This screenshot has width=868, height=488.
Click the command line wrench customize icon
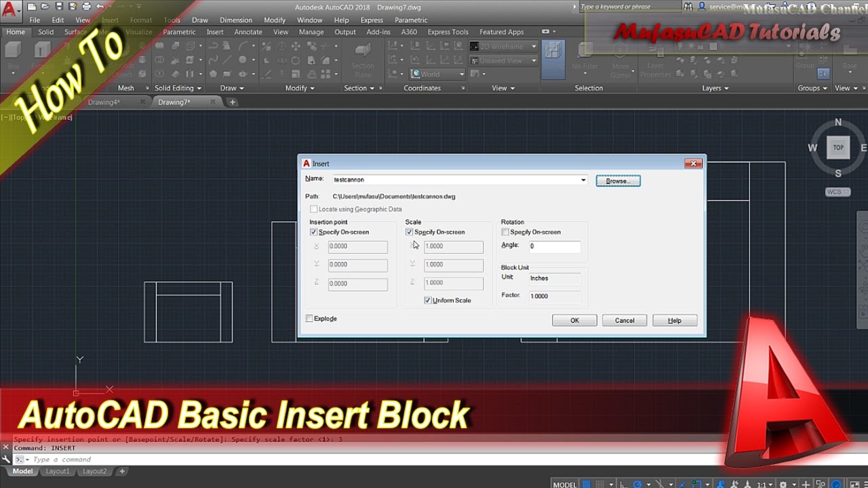tap(6, 459)
